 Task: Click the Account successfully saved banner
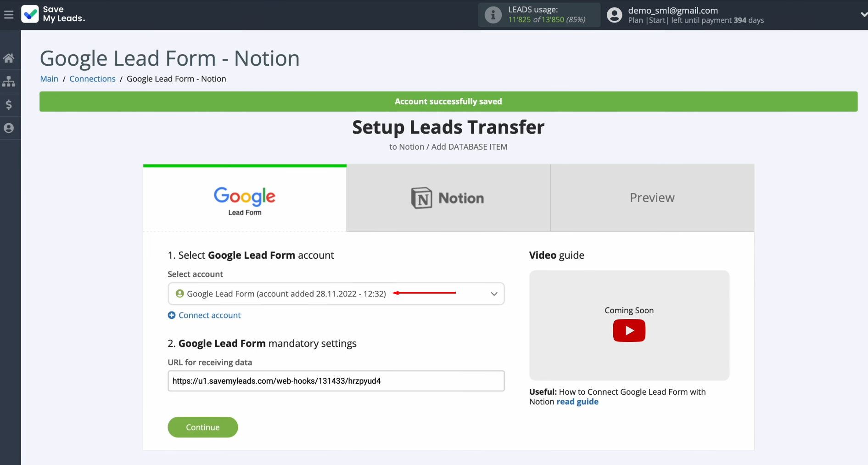pos(448,102)
